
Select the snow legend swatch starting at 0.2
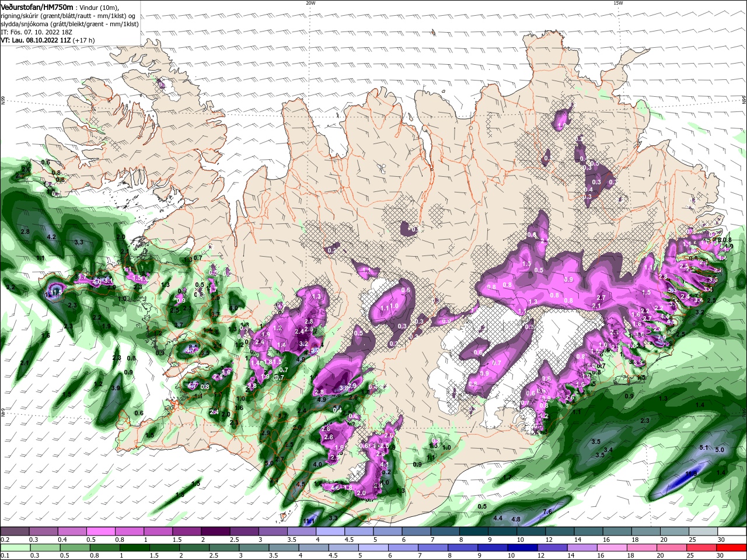point(15,531)
